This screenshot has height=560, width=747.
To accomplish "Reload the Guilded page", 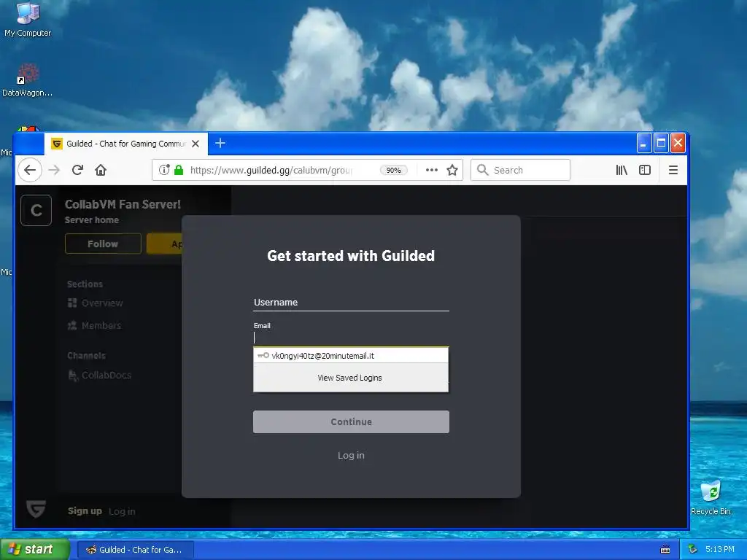I will pos(77,170).
